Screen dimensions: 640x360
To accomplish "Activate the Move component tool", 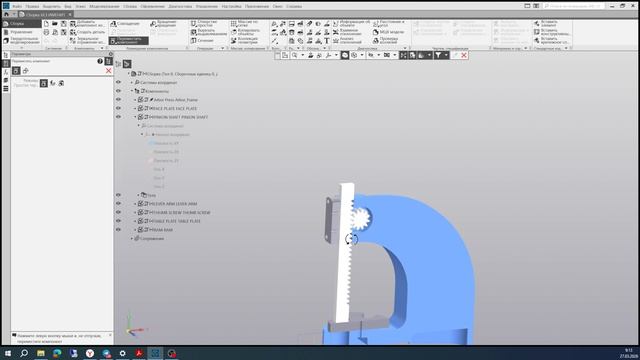I will (x=129, y=40).
